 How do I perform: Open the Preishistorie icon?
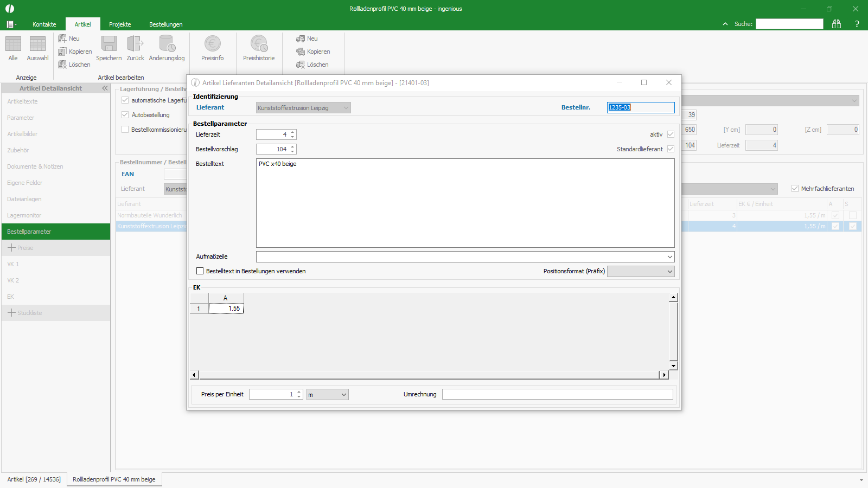coord(259,44)
